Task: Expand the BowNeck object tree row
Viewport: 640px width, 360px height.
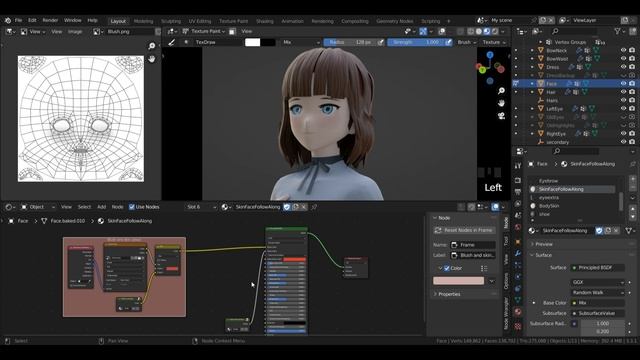Action: pyautogui.click(x=532, y=50)
